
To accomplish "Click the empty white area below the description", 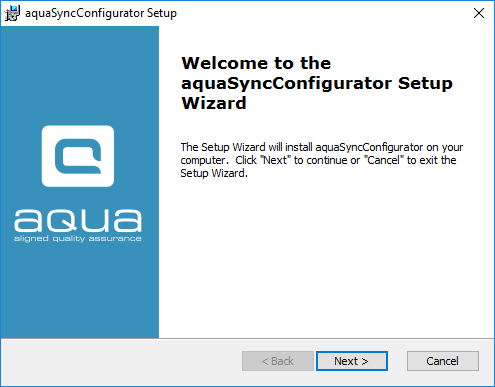I will click(327, 258).
